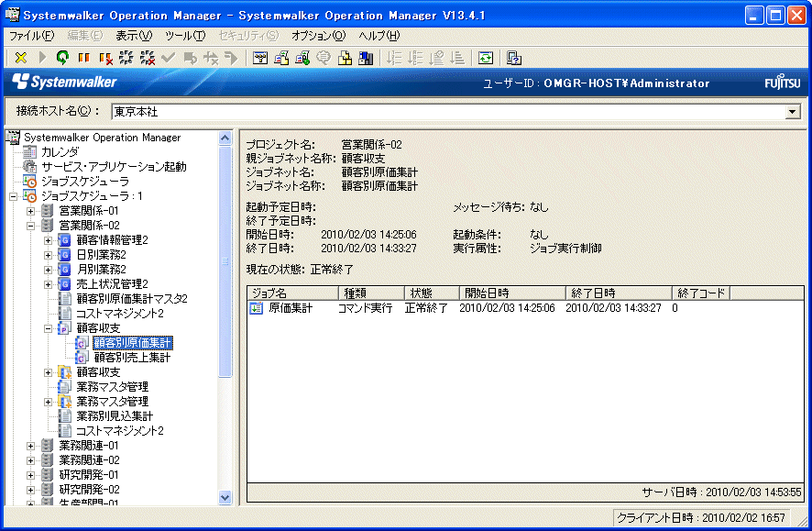The height and width of the screenshot is (531, 812).
Task: Sort by the 種類 column header
Action: (371, 293)
